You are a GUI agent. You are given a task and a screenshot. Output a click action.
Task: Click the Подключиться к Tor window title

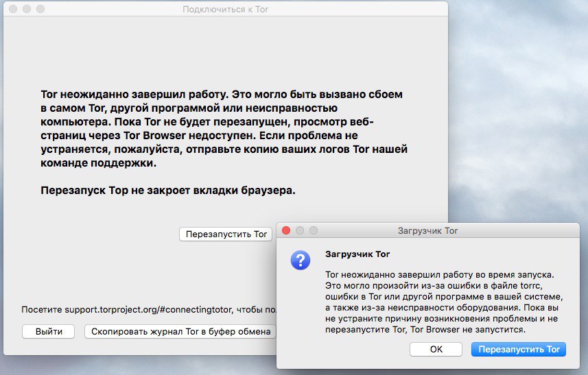[x=225, y=10]
